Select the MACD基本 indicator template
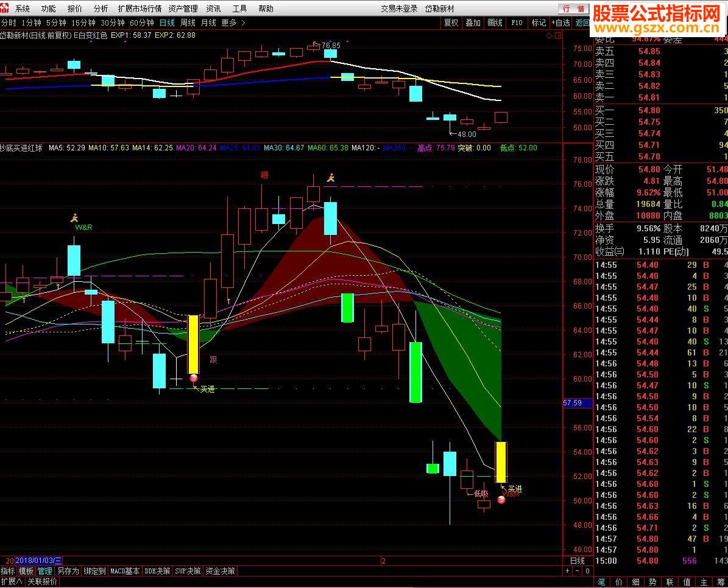The image size is (728, 588). [124, 572]
